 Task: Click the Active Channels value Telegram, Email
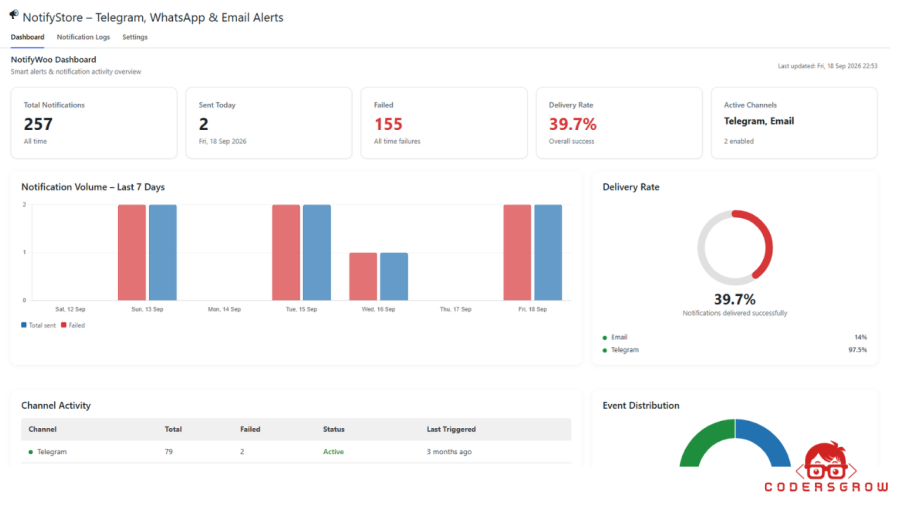[x=759, y=121]
